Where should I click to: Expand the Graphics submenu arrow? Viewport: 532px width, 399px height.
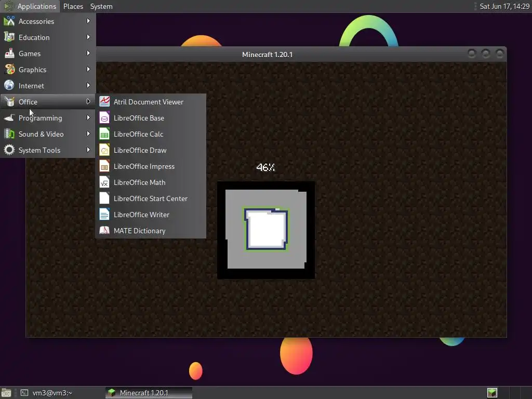pos(88,69)
